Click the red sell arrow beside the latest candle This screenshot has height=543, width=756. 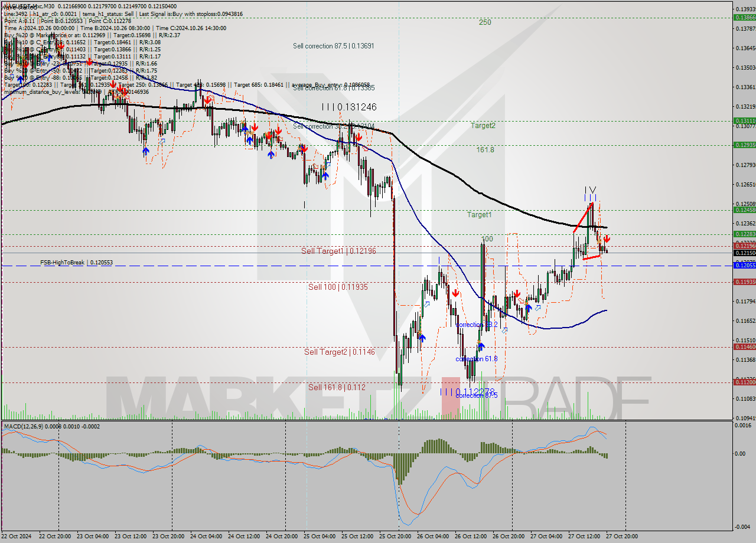pos(607,239)
